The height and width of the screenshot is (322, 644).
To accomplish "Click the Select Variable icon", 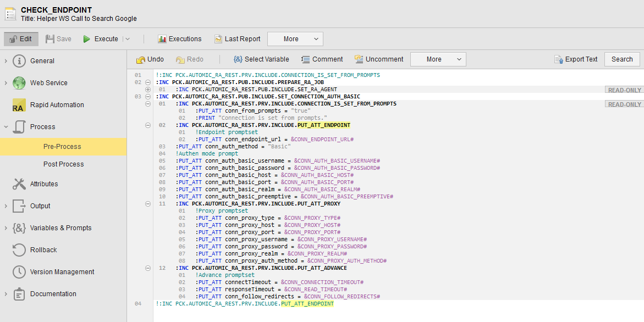I will click(x=238, y=59).
